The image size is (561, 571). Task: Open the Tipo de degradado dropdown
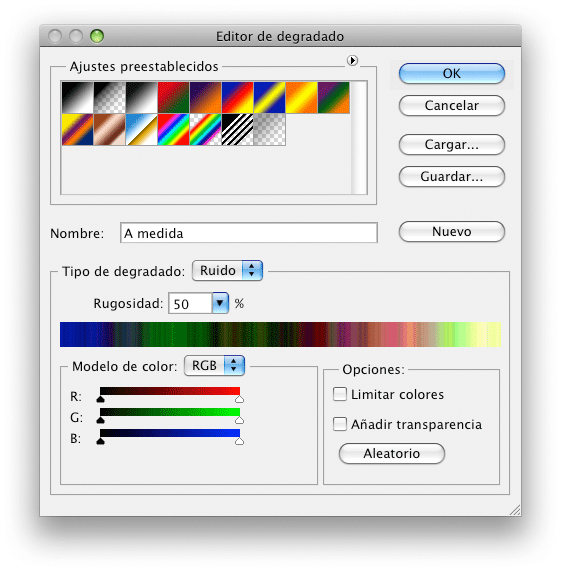coord(227,271)
